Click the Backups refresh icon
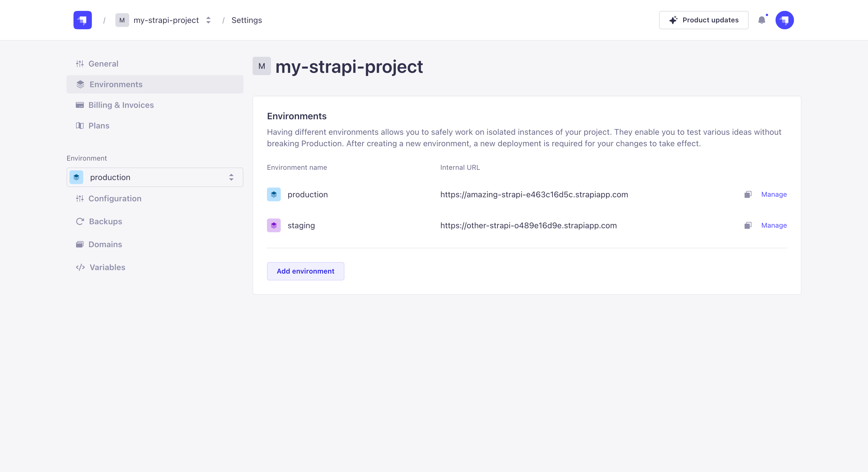This screenshot has width=868, height=472. pos(80,222)
